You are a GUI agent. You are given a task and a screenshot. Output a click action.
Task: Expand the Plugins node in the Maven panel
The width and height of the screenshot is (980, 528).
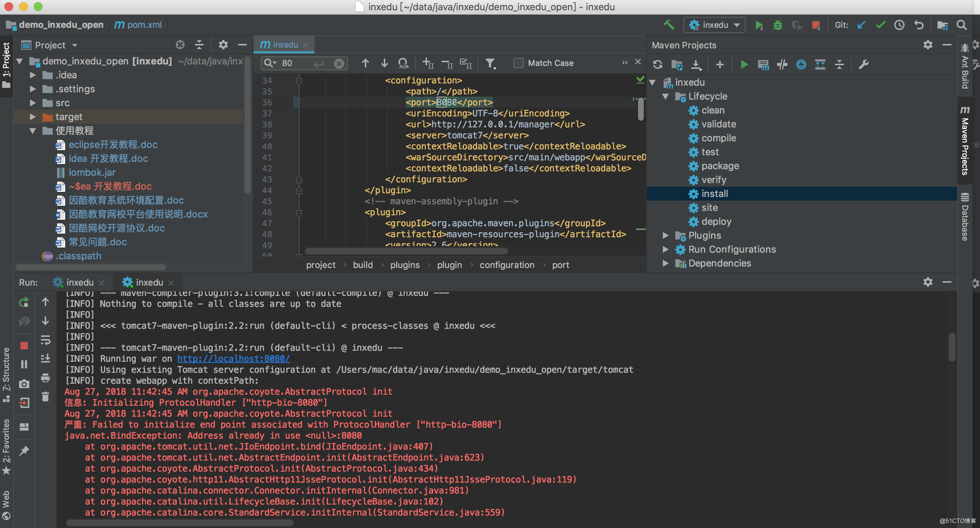click(665, 235)
